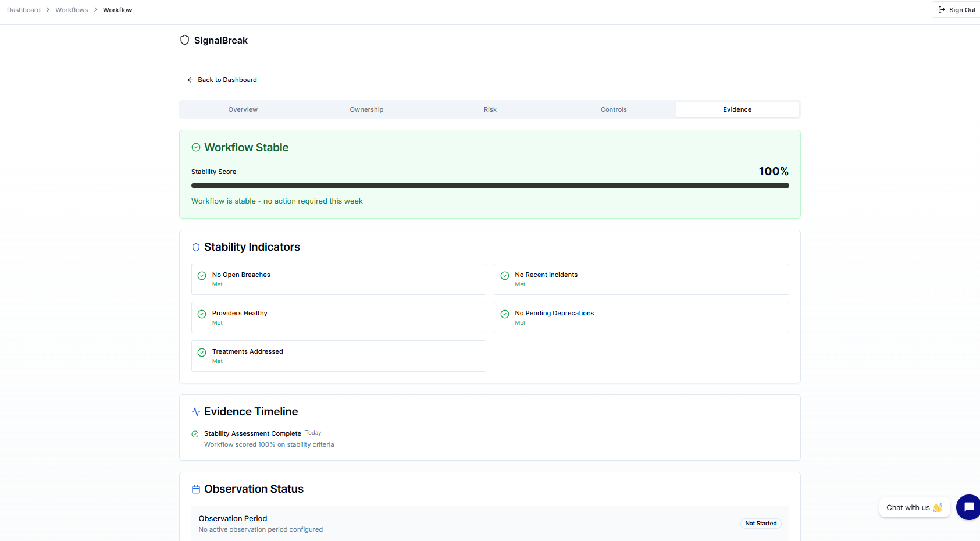Screen dimensions: 980x541
Task: Click the check icon on No Pending Deprecations
Action: pyautogui.click(x=505, y=314)
